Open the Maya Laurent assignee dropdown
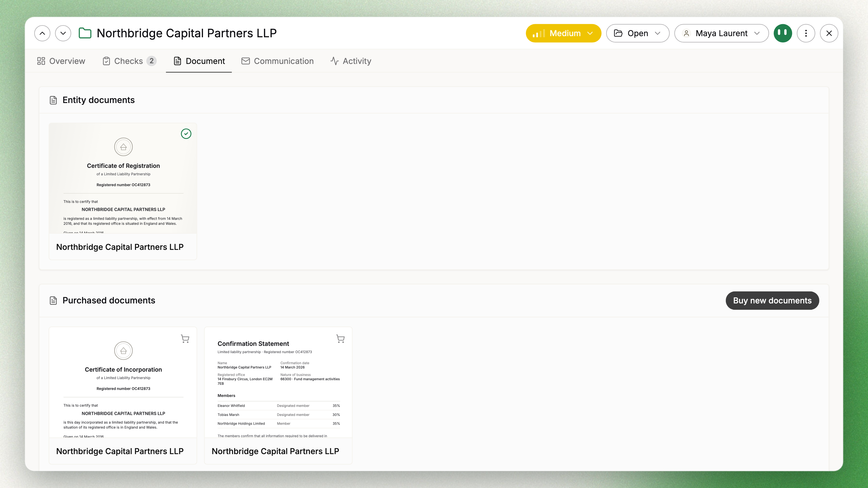 (722, 33)
